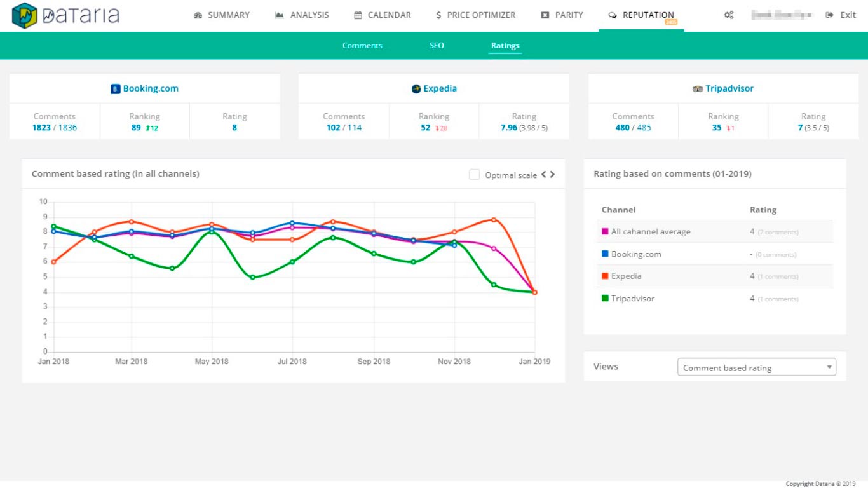
Task: Click the Tripadvisor owl icon
Action: click(x=698, y=89)
